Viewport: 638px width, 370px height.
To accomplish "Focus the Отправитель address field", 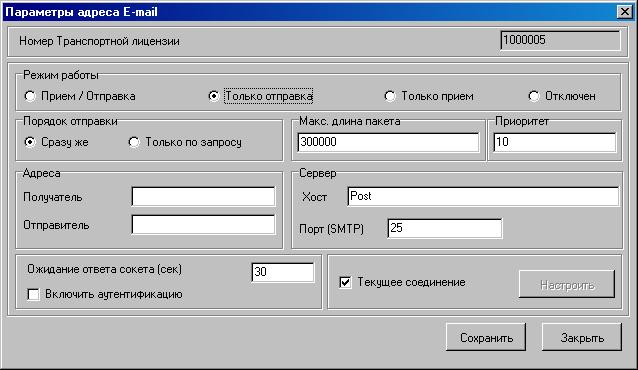I will pyautogui.click(x=203, y=225).
